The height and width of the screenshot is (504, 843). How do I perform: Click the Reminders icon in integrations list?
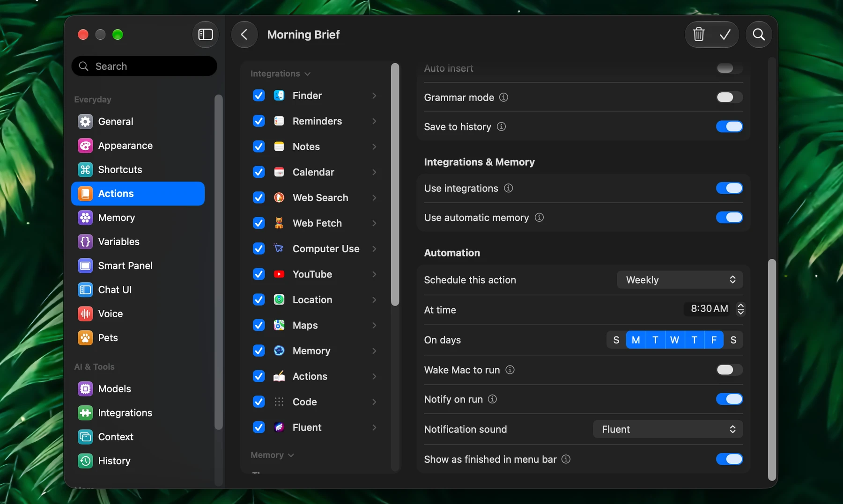(279, 121)
